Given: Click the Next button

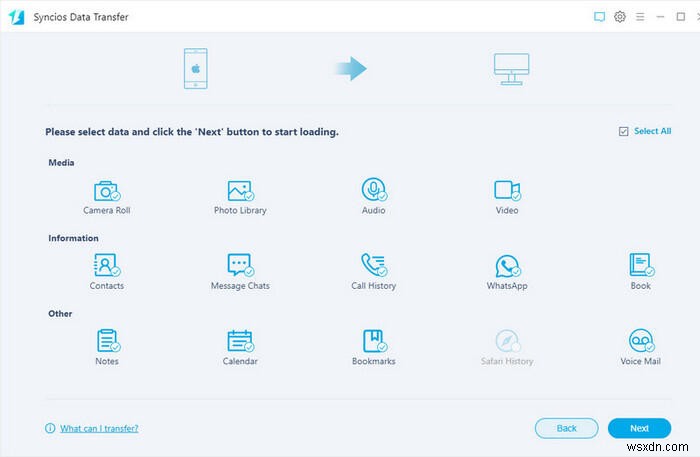Looking at the screenshot, I should (639, 428).
